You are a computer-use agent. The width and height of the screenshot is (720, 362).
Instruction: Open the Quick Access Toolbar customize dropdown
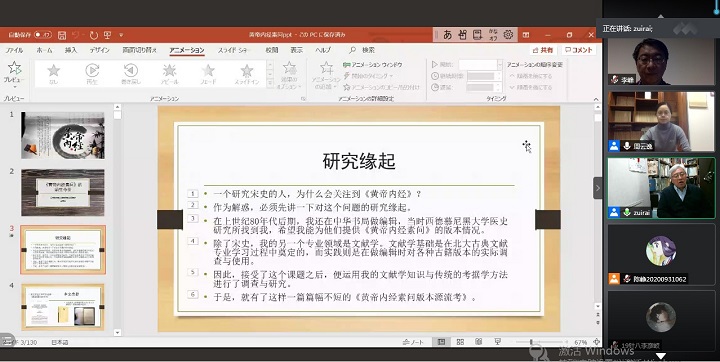click(121, 35)
